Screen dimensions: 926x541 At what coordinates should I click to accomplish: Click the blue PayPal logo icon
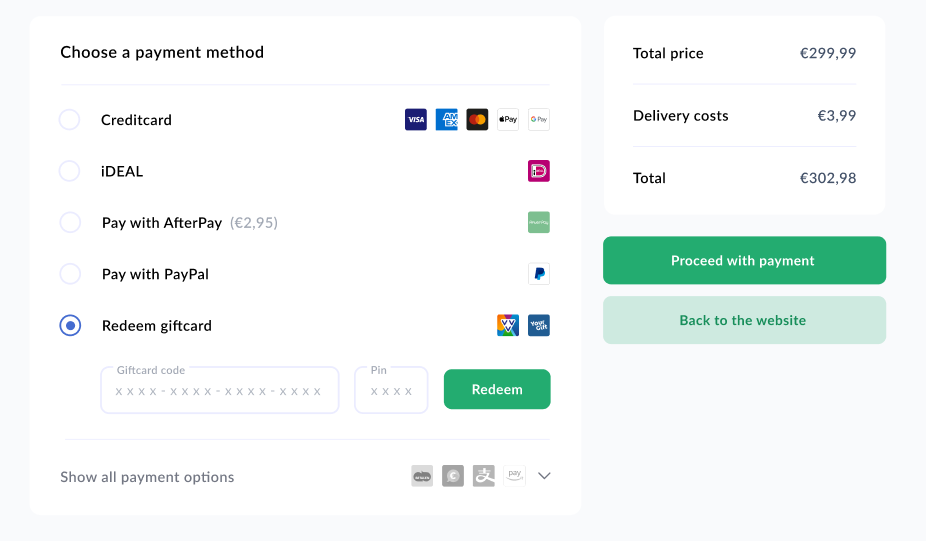pyautogui.click(x=539, y=273)
